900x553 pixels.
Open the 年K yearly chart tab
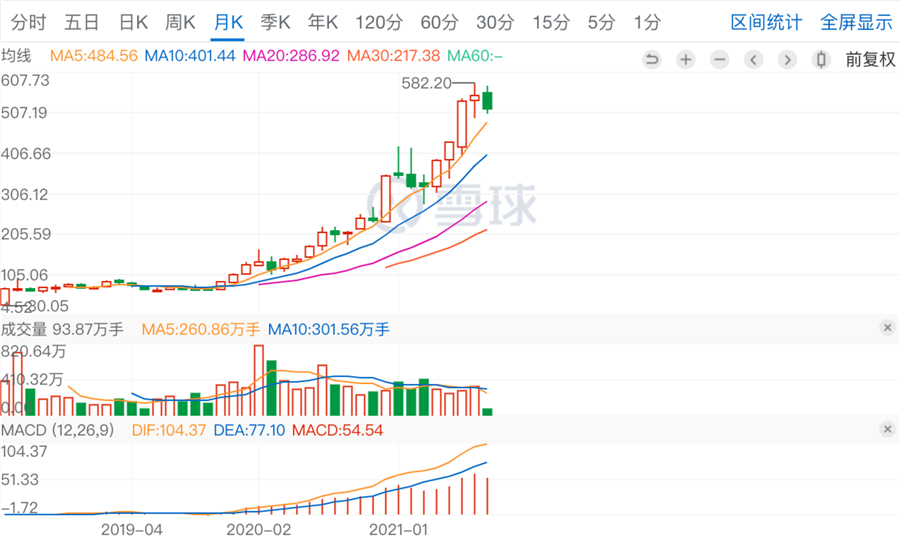tap(323, 22)
